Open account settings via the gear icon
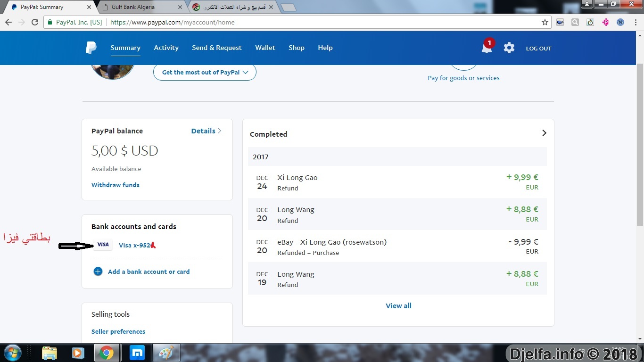 (x=509, y=48)
